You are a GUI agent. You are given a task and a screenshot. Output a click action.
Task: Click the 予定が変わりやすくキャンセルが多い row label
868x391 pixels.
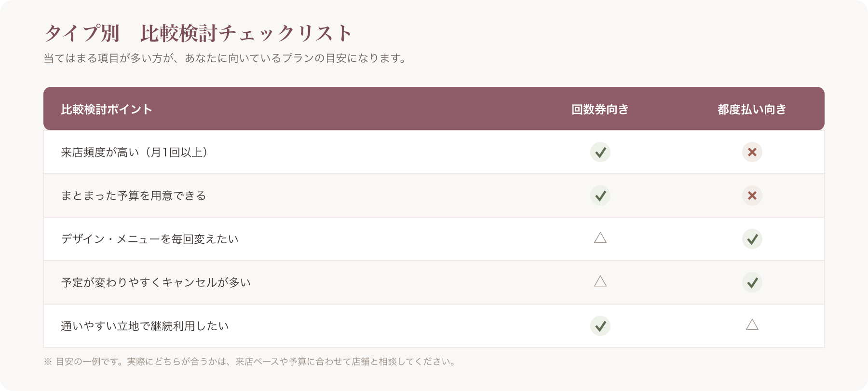tap(156, 282)
